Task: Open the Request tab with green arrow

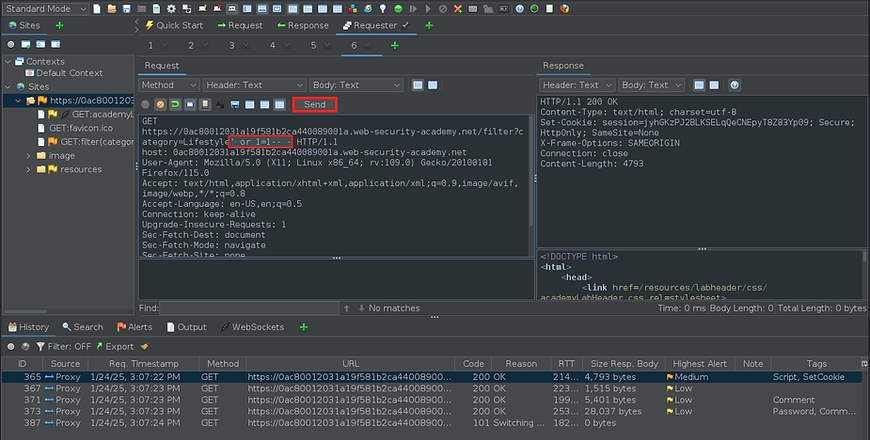Action: pyautogui.click(x=240, y=26)
